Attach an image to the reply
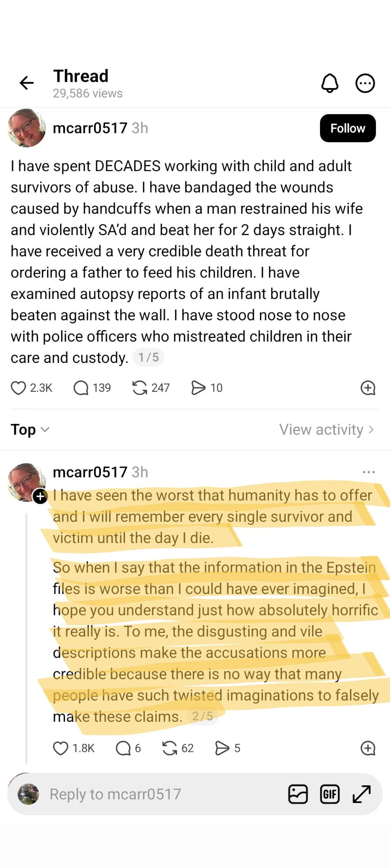This screenshot has width=390, height=868. (298, 794)
